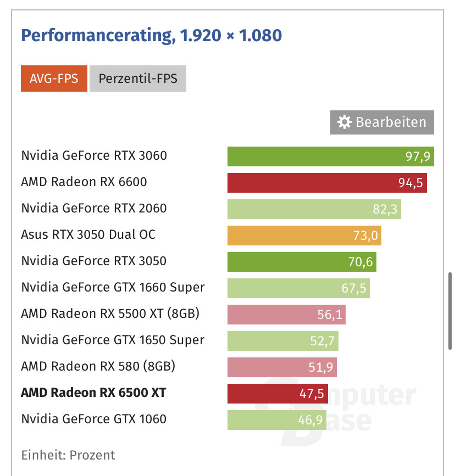Click the orange Asus RTX 3050 bar
455x476 pixels.
[304, 235]
